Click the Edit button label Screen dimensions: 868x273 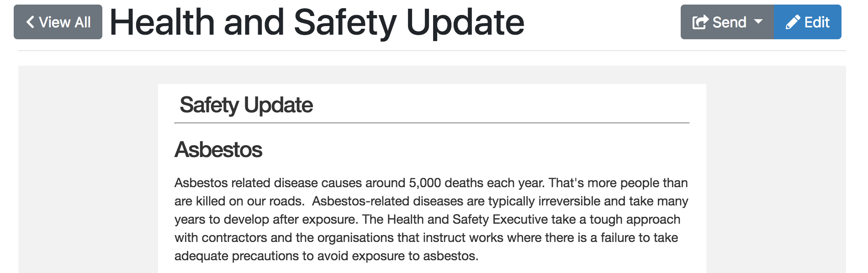coord(817,22)
